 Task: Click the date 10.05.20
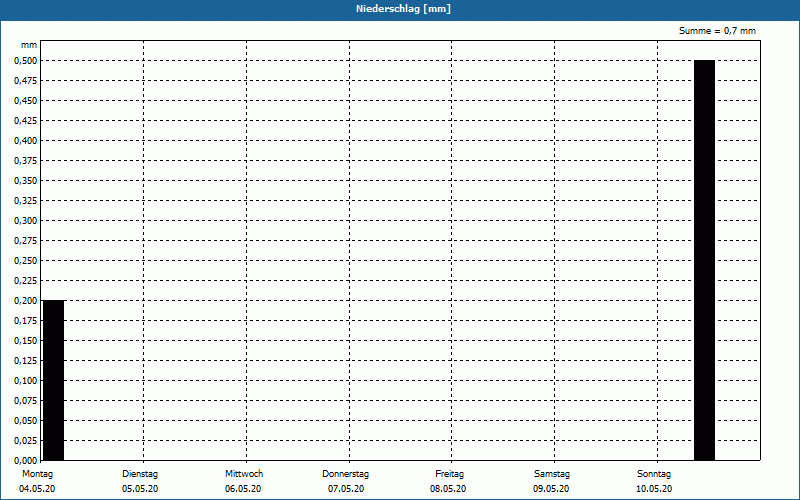pos(654,489)
